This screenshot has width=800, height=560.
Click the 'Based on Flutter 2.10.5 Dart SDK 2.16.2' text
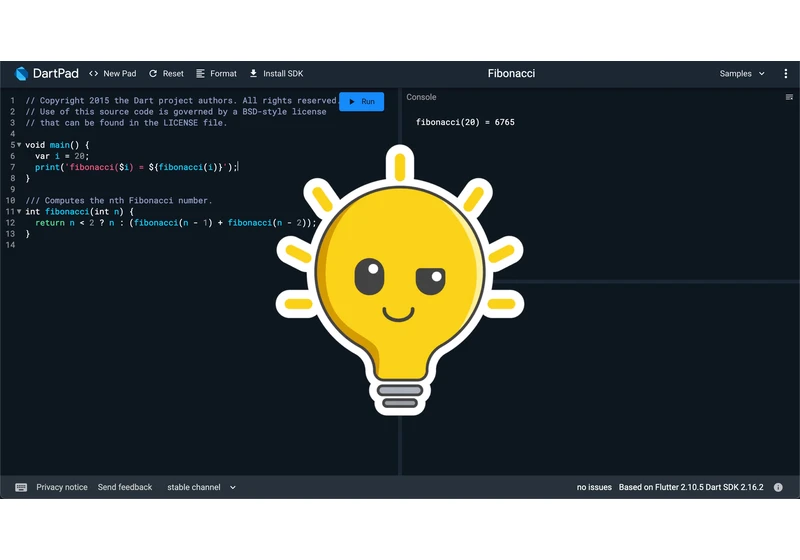[x=691, y=487]
